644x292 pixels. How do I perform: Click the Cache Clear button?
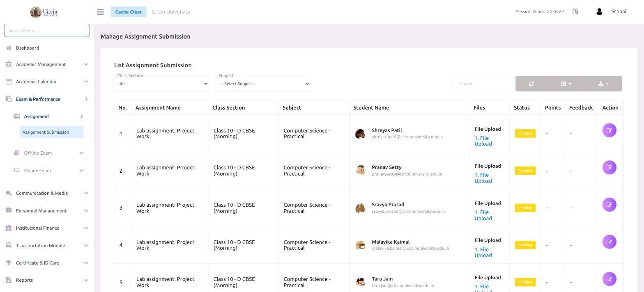(128, 12)
